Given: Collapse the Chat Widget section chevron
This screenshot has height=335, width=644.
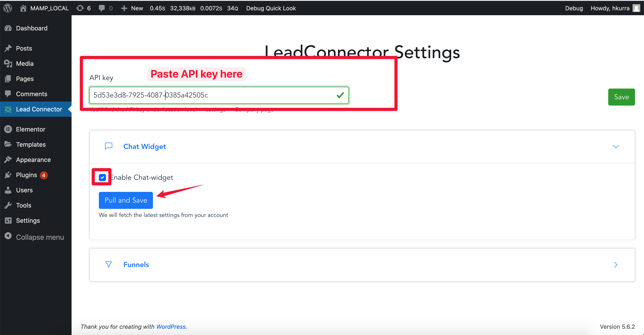Looking at the screenshot, I should [616, 146].
